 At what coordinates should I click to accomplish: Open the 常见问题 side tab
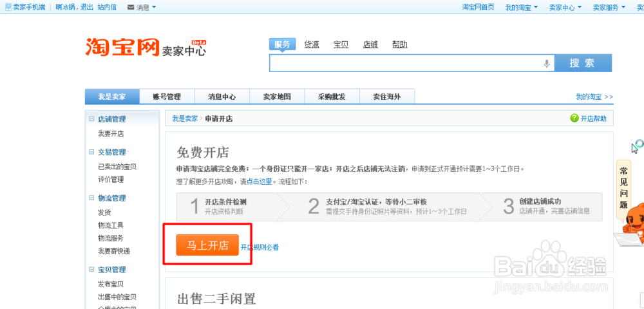pos(623,188)
